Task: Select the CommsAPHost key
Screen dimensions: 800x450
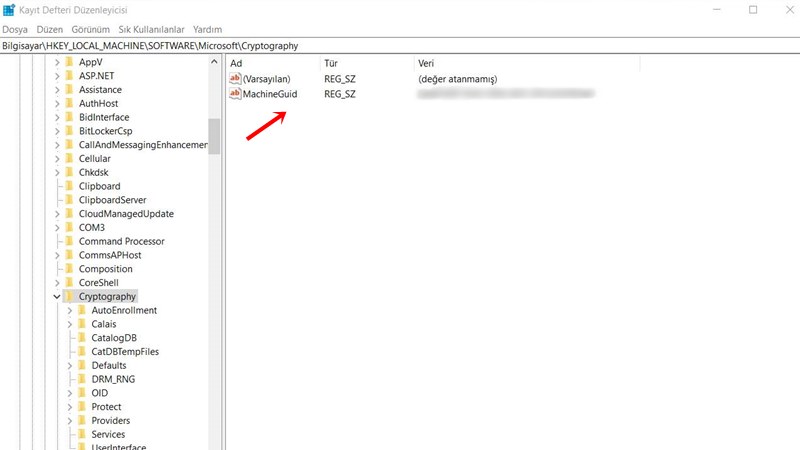Action: pos(110,255)
